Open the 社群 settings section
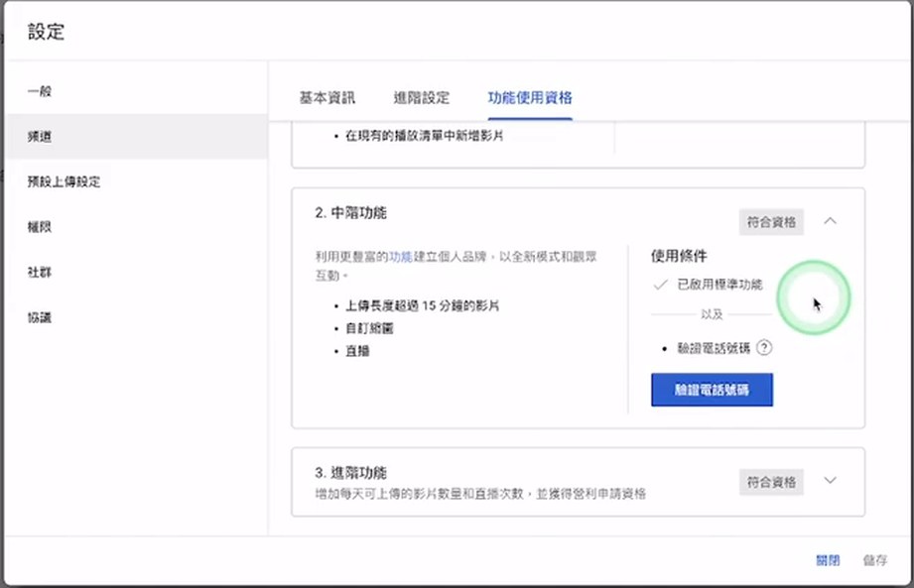The height and width of the screenshot is (588, 914). click(x=40, y=272)
